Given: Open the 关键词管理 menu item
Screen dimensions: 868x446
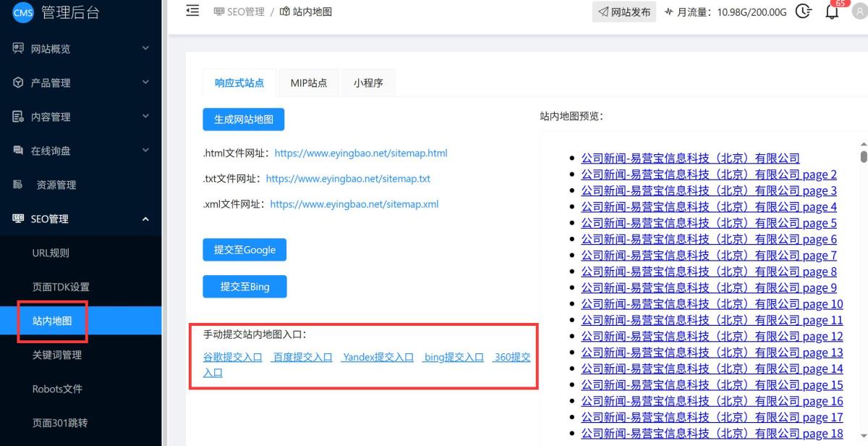Looking at the screenshot, I should (57, 355).
